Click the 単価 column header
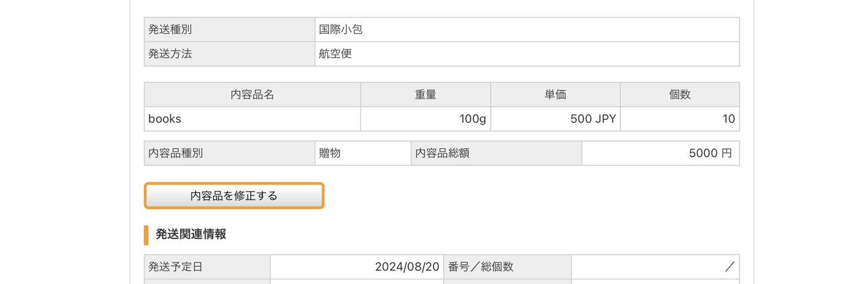This screenshot has width=868, height=284. pyautogui.click(x=555, y=94)
